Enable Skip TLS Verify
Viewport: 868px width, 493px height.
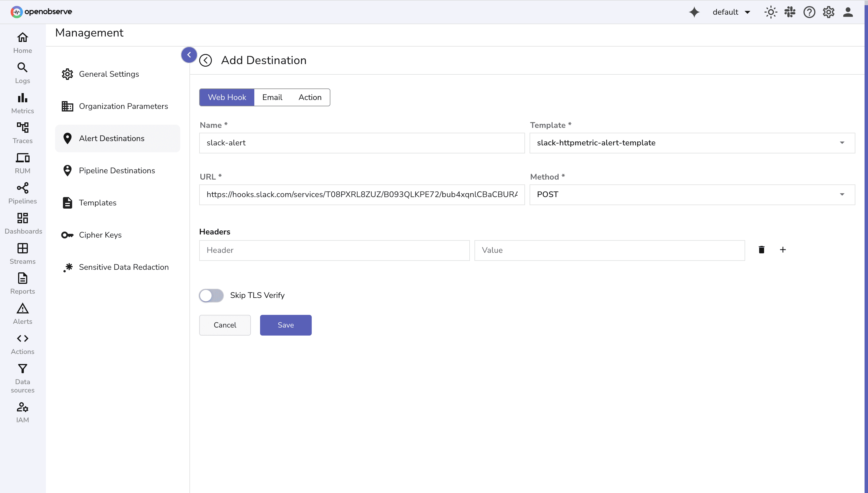211,295
